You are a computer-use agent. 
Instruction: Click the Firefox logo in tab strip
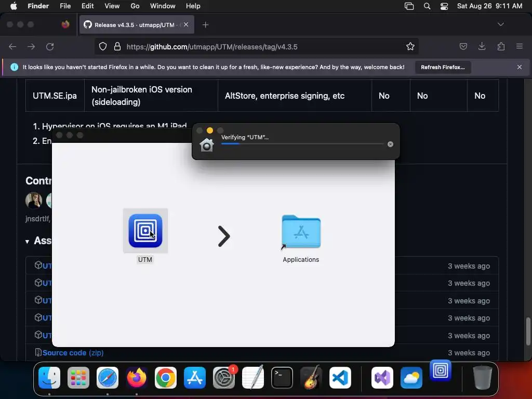tap(65, 24)
